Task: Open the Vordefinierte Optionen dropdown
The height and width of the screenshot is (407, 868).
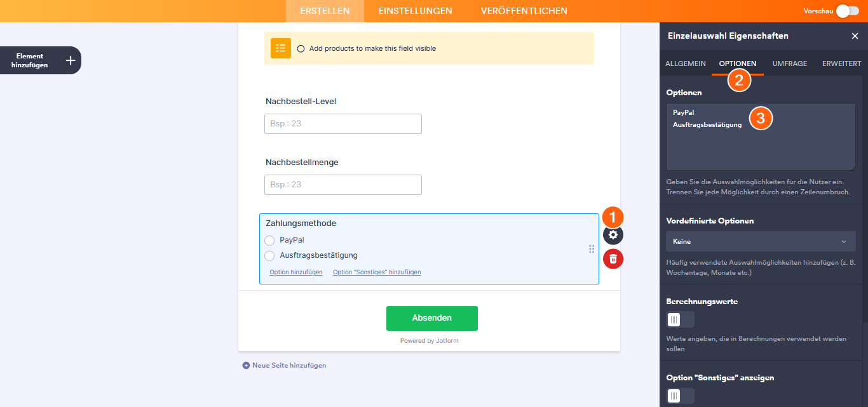Action: click(x=760, y=241)
